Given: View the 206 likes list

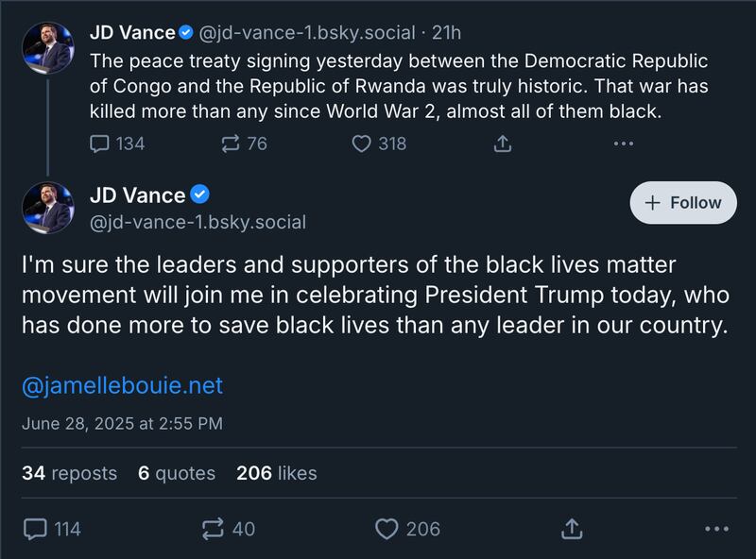Looking at the screenshot, I should coord(276,473).
